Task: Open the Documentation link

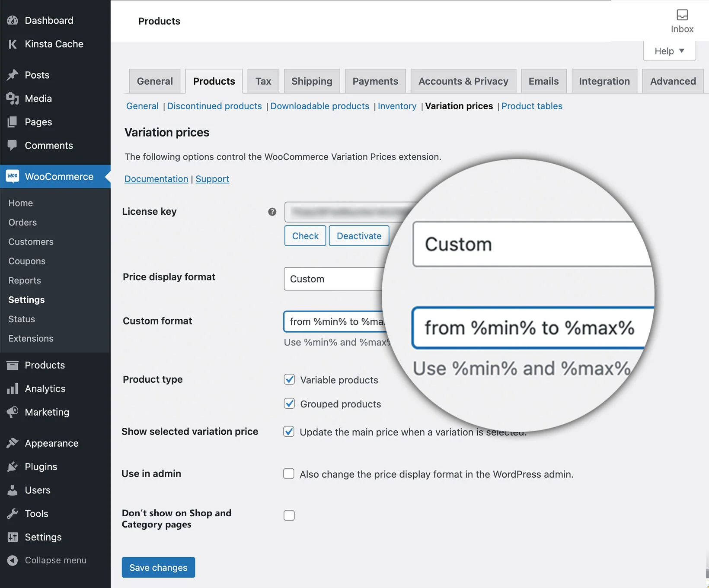Action: (156, 179)
